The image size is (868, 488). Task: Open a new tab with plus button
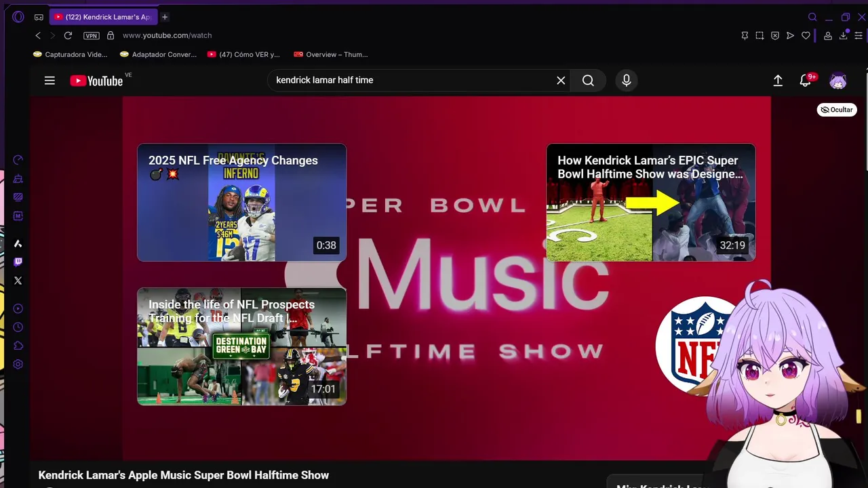[x=164, y=17]
